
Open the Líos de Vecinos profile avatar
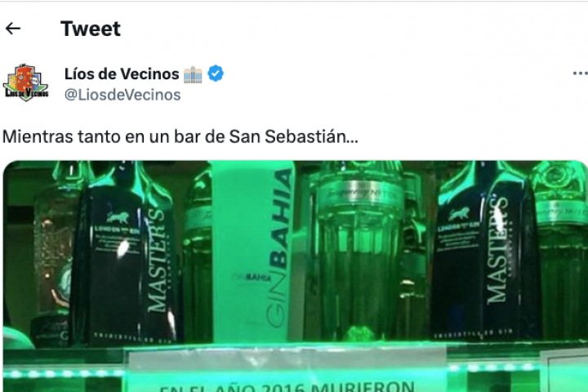26,83
